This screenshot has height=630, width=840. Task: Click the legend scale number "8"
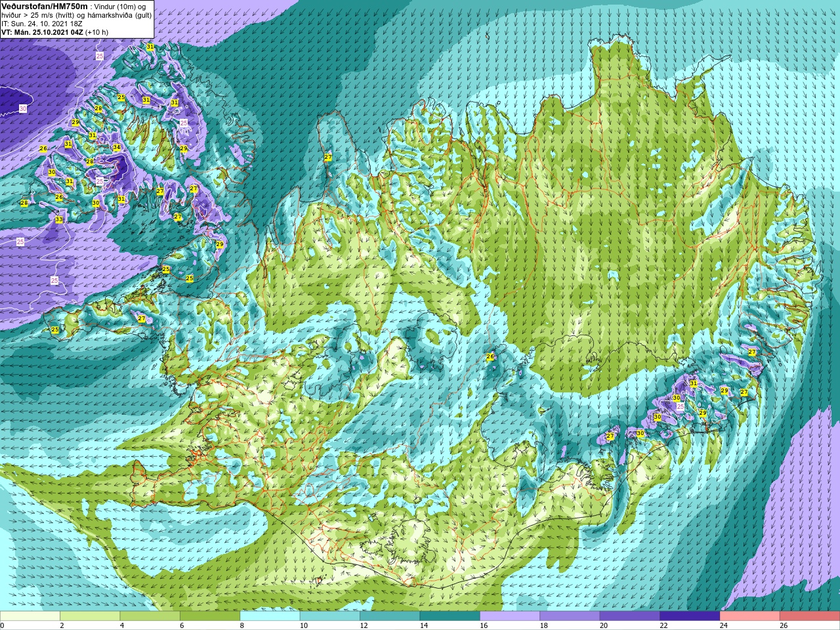click(x=242, y=625)
